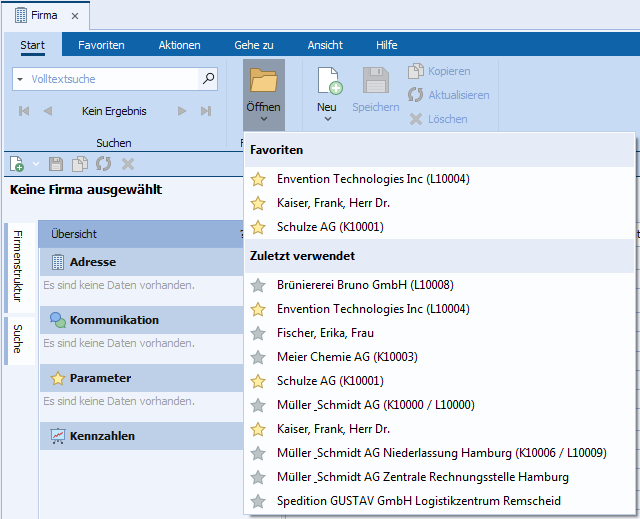The image size is (640, 519).
Task: Click the Löschen X icon in ribbon
Action: click(416, 119)
